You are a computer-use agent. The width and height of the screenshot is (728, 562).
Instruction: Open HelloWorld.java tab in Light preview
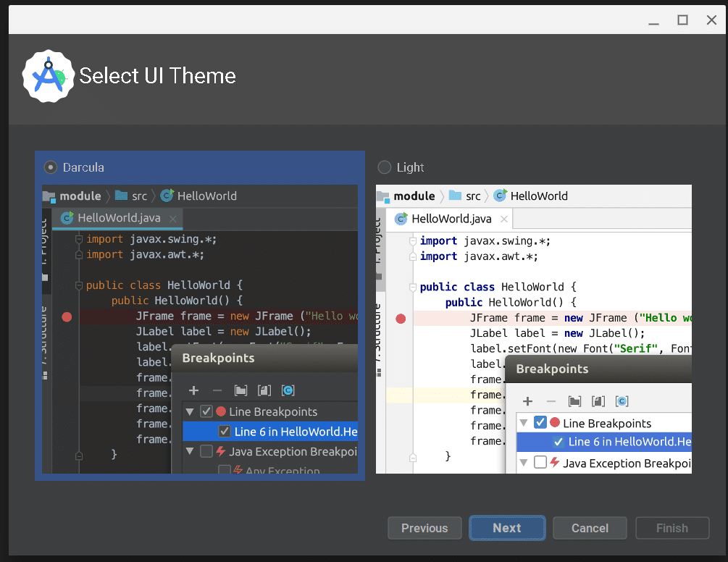point(448,219)
